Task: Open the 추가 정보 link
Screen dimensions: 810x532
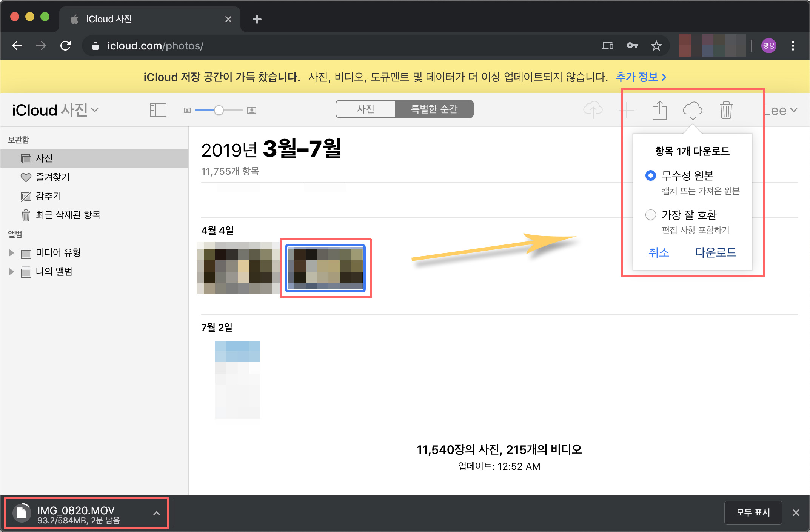Action: click(641, 77)
